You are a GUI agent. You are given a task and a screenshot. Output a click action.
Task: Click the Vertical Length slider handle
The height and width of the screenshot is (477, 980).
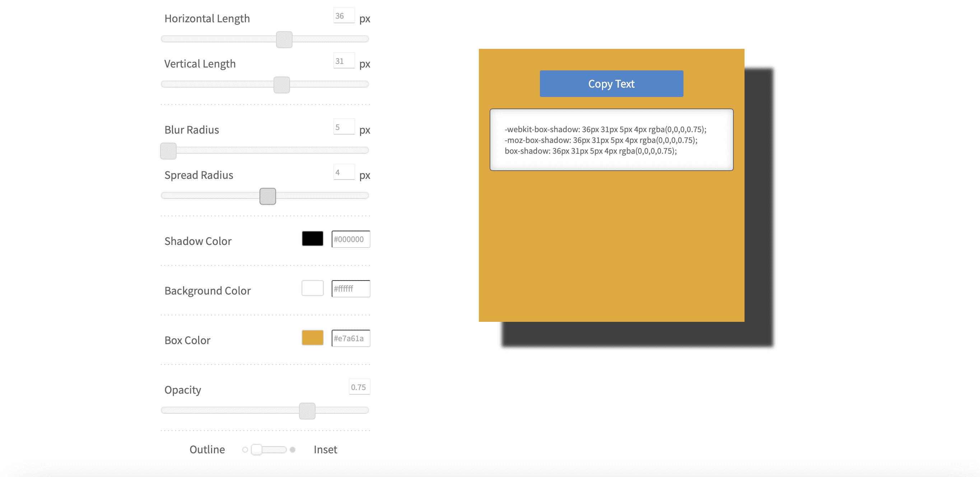[x=281, y=84]
